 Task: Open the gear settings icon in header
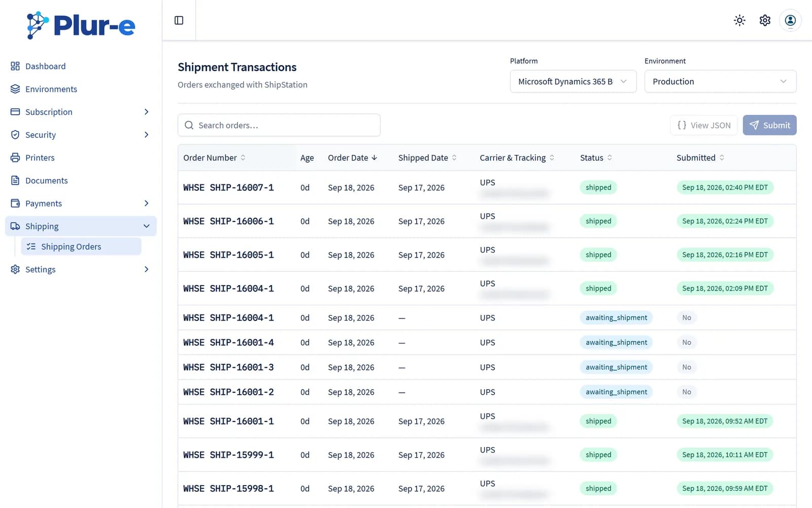pos(765,20)
